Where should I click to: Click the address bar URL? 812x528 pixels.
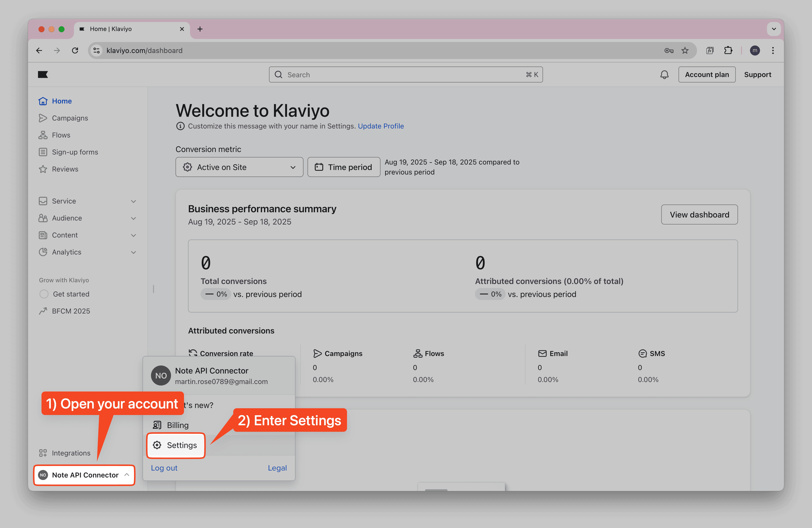tap(144, 50)
